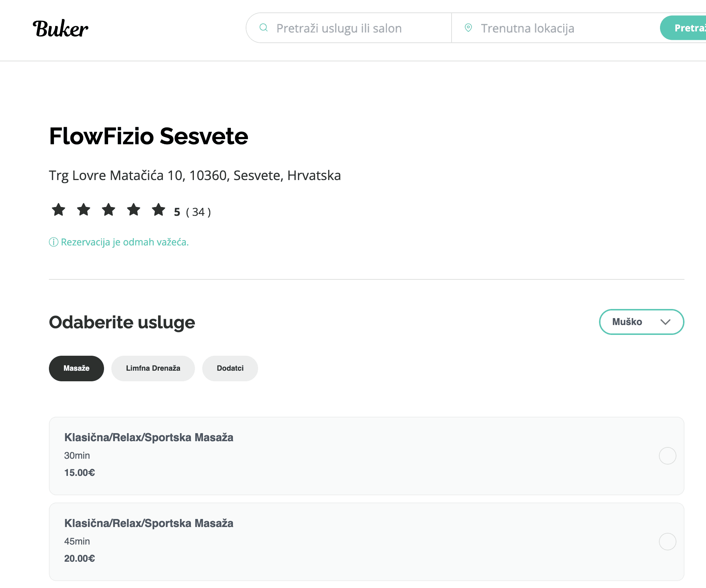Switch to the Masaže tab

(x=76, y=368)
